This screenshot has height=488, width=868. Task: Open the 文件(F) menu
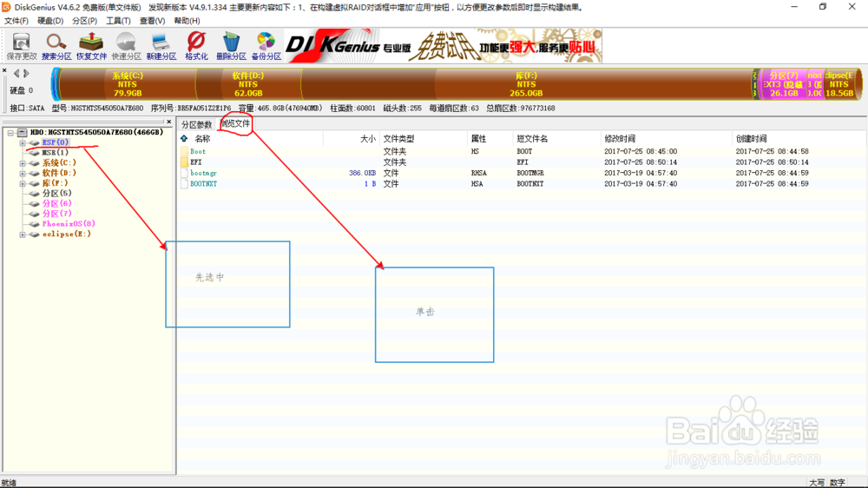[16, 21]
